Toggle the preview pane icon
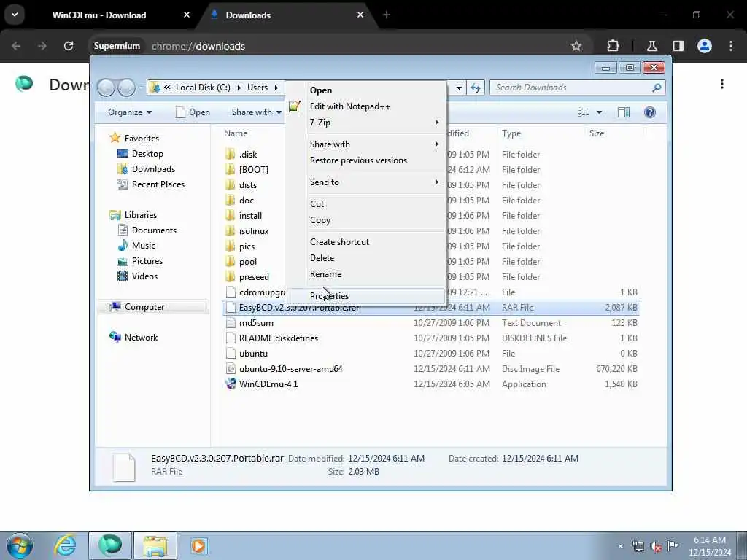 click(x=624, y=112)
